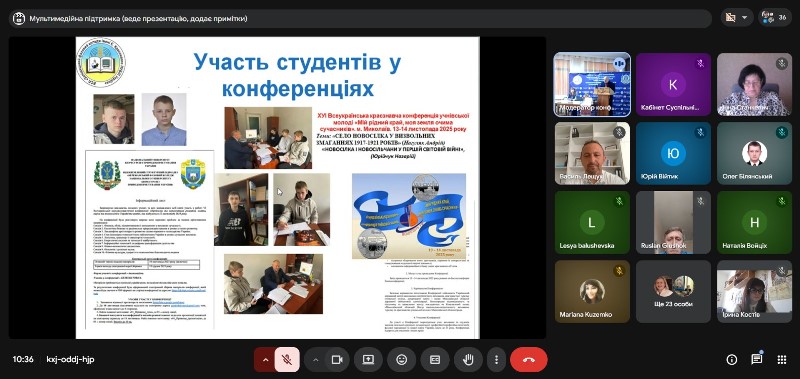
Task: Open audio settings chevron beside the mic
Action: pyautogui.click(x=265, y=360)
